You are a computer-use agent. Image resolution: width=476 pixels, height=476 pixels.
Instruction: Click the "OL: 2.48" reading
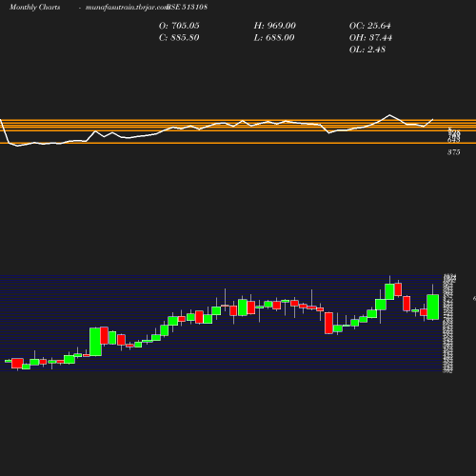tap(367, 50)
